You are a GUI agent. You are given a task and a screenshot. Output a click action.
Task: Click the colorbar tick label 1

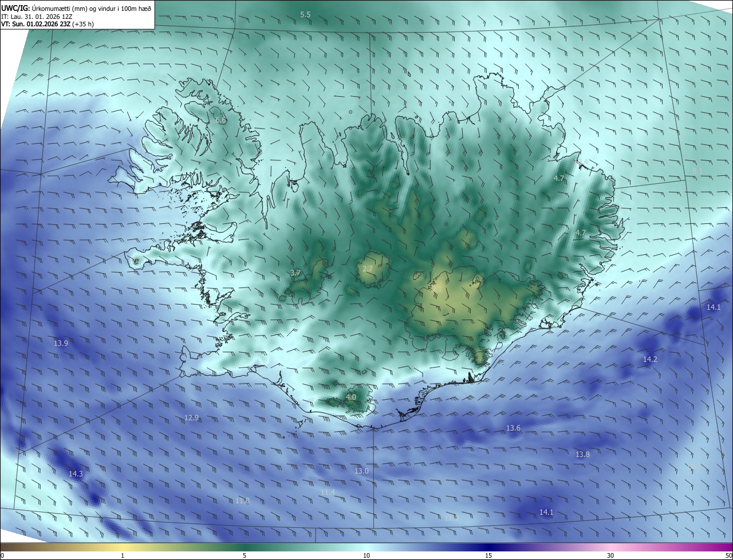click(x=123, y=555)
